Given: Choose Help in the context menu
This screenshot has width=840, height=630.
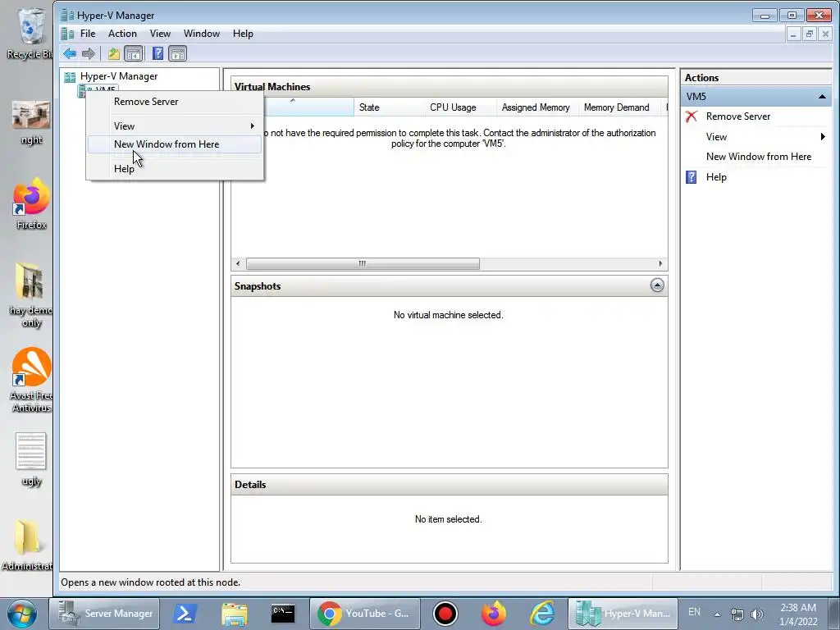Looking at the screenshot, I should [175, 169].
